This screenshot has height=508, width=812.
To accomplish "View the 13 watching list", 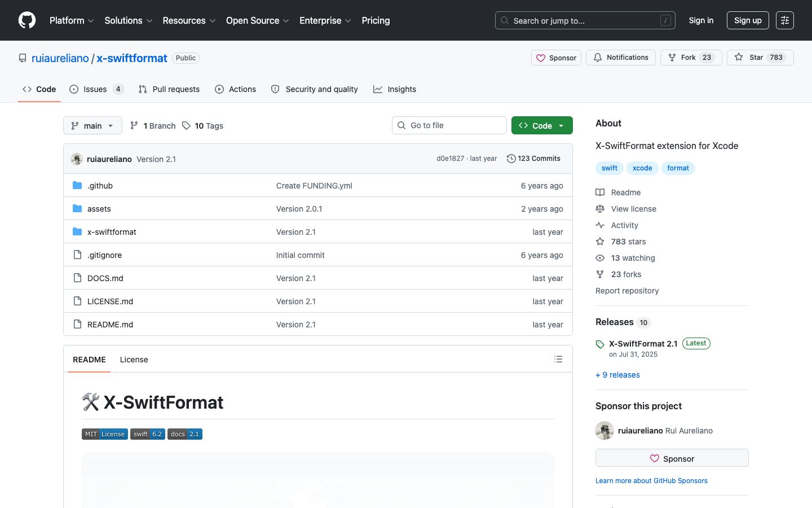I will [x=626, y=258].
